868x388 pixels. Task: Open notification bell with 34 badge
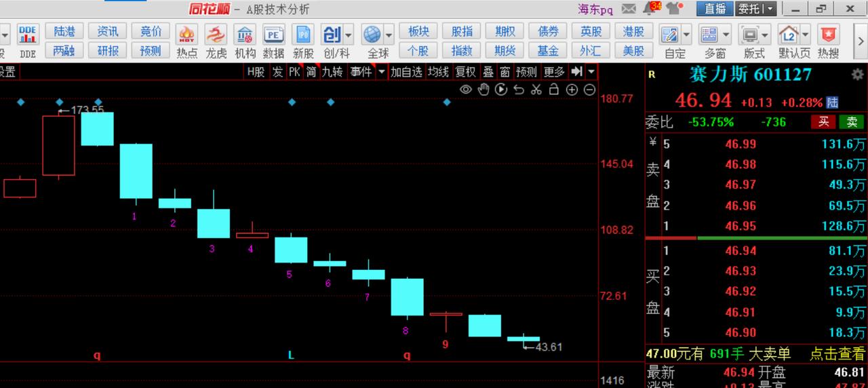click(x=650, y=8)
